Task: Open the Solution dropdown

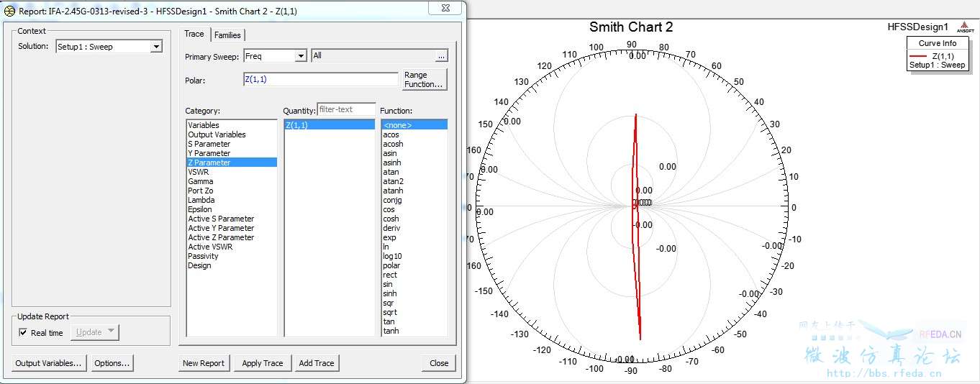Action: pos(156,47)
